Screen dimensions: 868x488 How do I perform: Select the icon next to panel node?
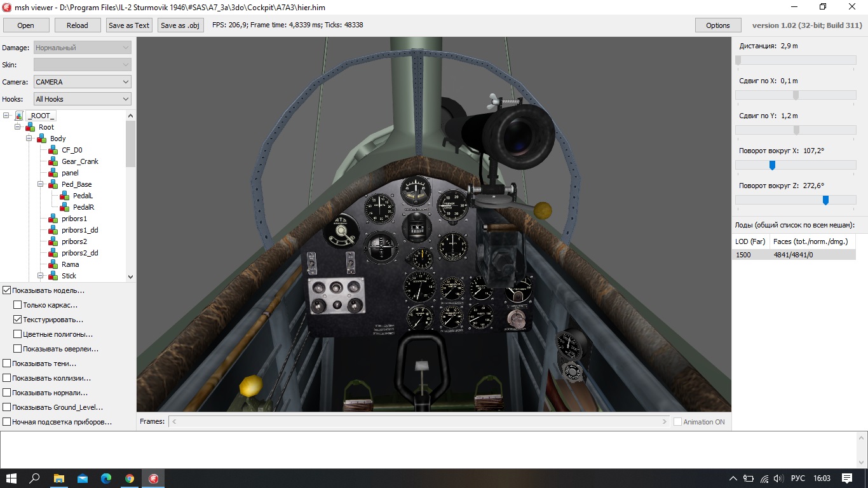click(x=53, y=173)
